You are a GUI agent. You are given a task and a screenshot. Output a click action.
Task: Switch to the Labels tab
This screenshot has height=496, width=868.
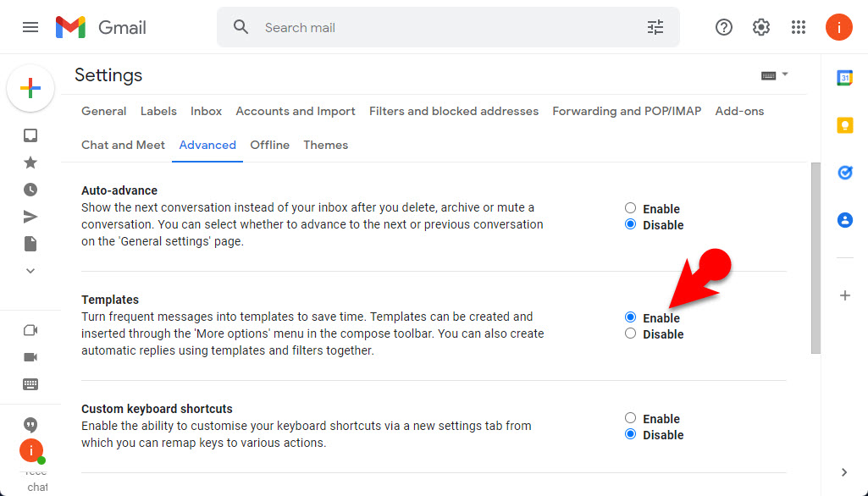(x=158, y=111)
